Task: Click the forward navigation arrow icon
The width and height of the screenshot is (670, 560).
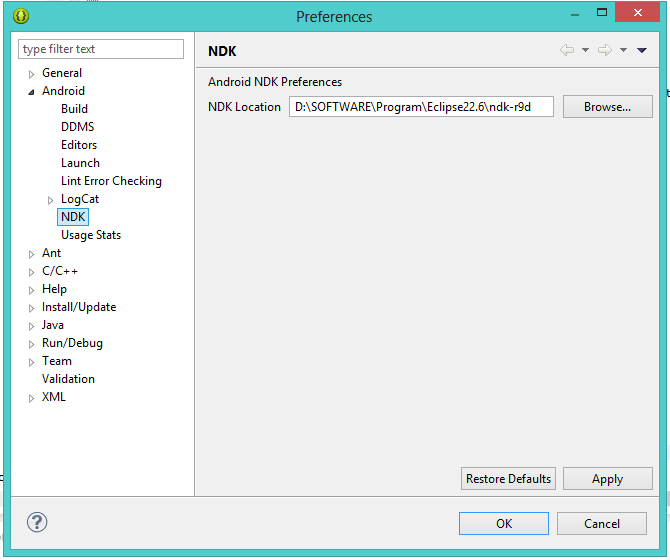Action: pos(605,50)
